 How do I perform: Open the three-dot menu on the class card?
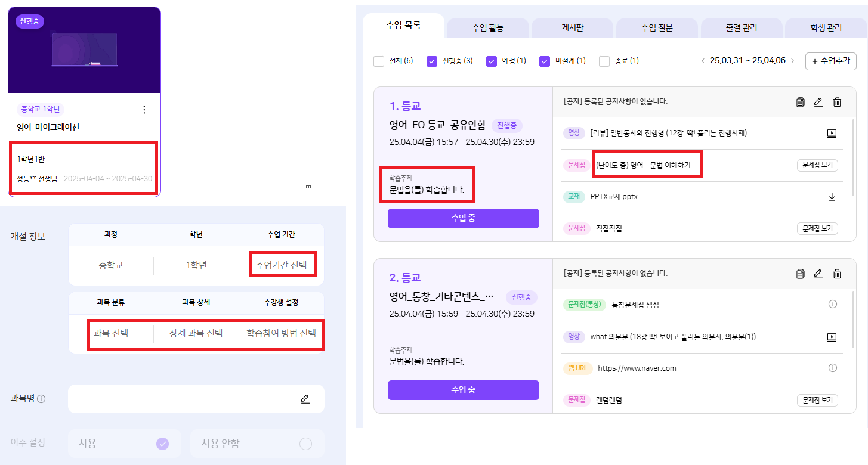[x=144, y=110]
